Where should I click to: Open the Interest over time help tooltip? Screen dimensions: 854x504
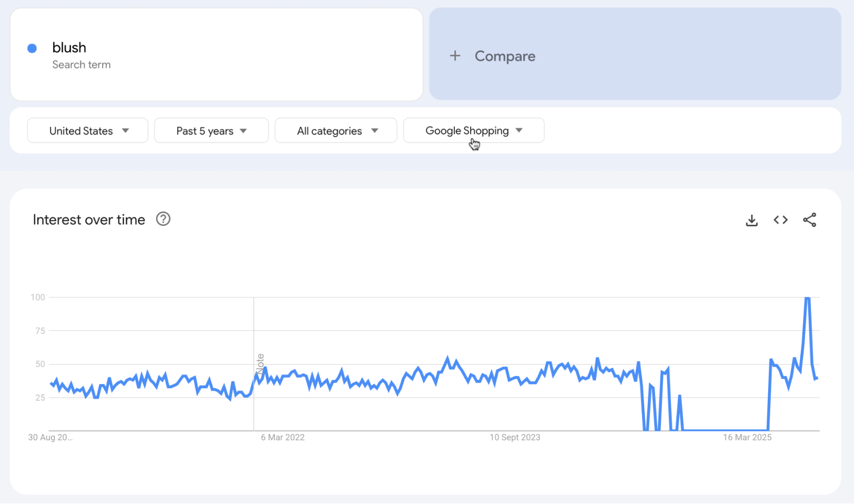point(163,219)
